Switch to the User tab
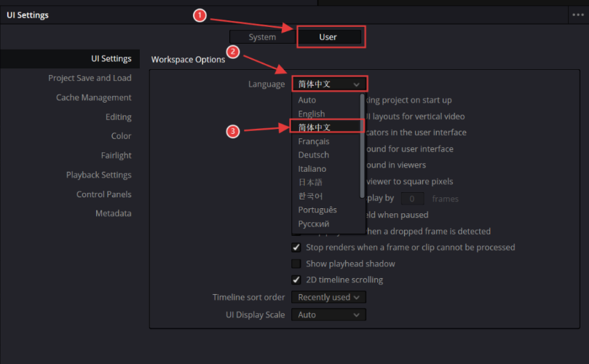Viewport: 589px width, 364px height. coord(328,37)
